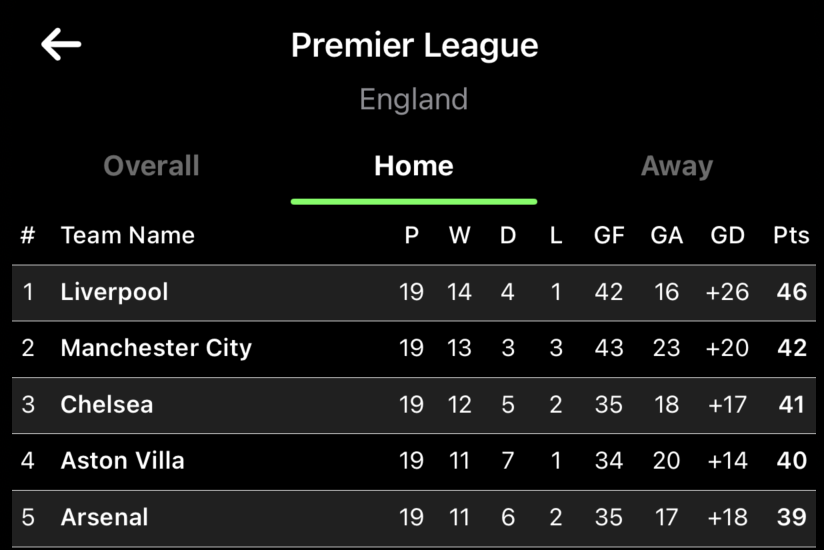Click Liverpool's 46 points value
The height and width of the screenshot is (550, 824).
point(791,292)
